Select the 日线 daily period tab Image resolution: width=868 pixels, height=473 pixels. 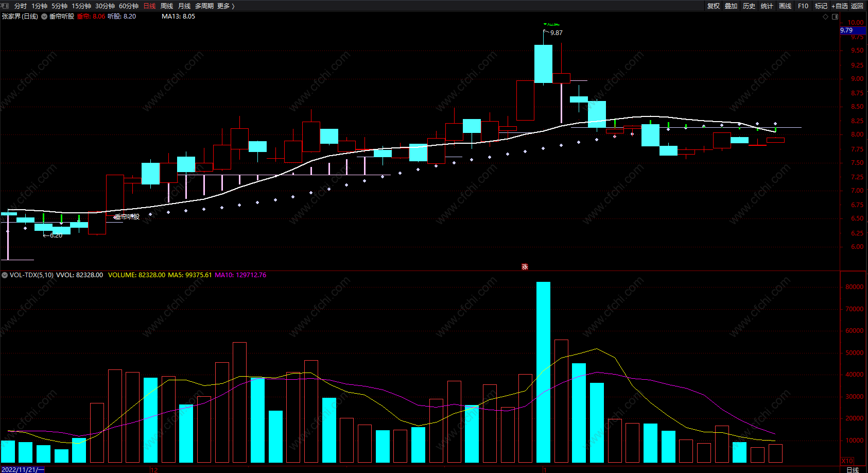pos(149,6)
